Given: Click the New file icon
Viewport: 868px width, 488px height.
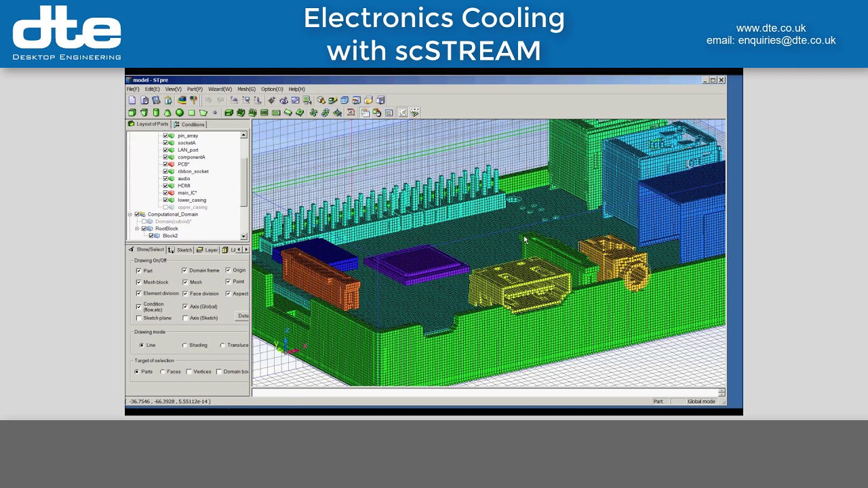Looking at the screenshot, I should (x=132, y=100).
